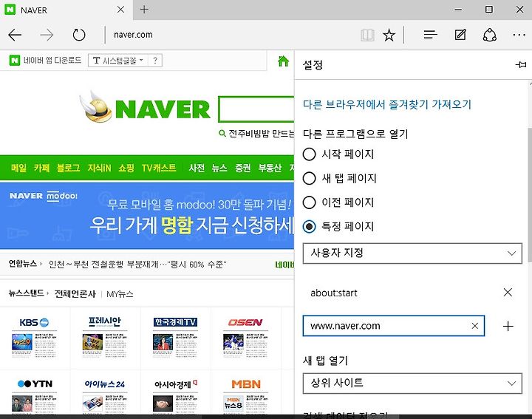Make a web note pencil icon

coord(460,35)
